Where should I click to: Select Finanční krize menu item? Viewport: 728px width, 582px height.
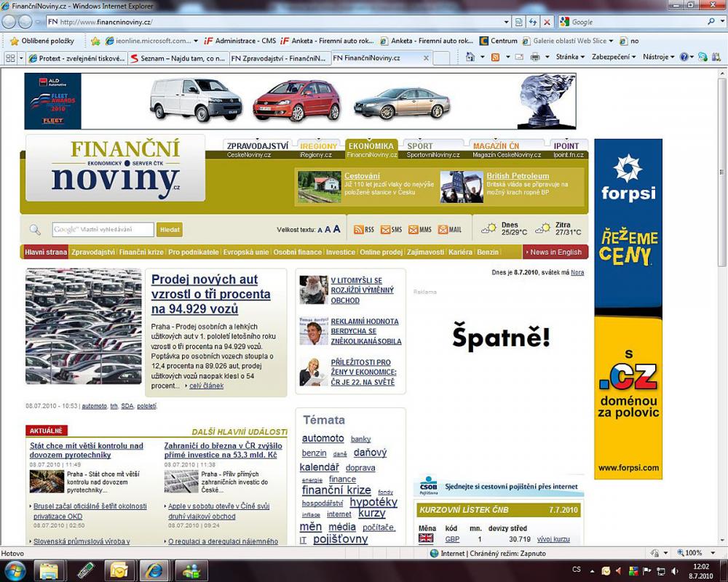pos(141,252)
